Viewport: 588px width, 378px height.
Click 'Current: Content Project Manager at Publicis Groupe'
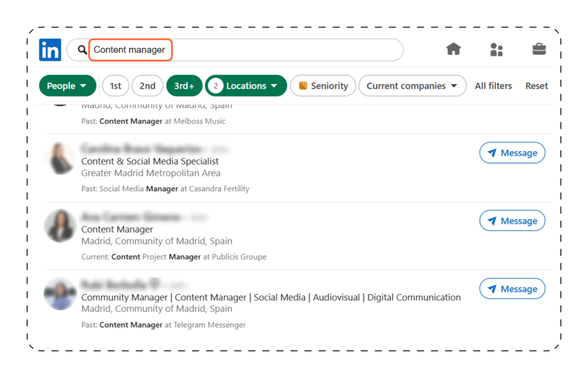(174, 257)
